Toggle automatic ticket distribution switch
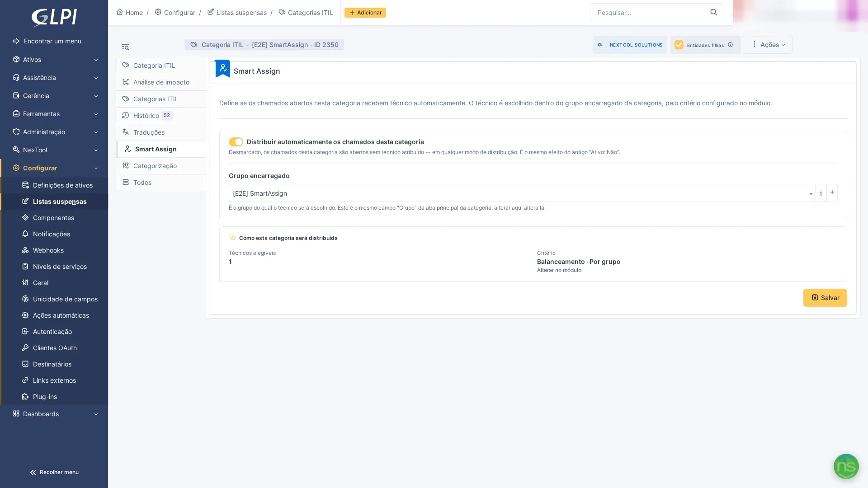 point(236,142)
